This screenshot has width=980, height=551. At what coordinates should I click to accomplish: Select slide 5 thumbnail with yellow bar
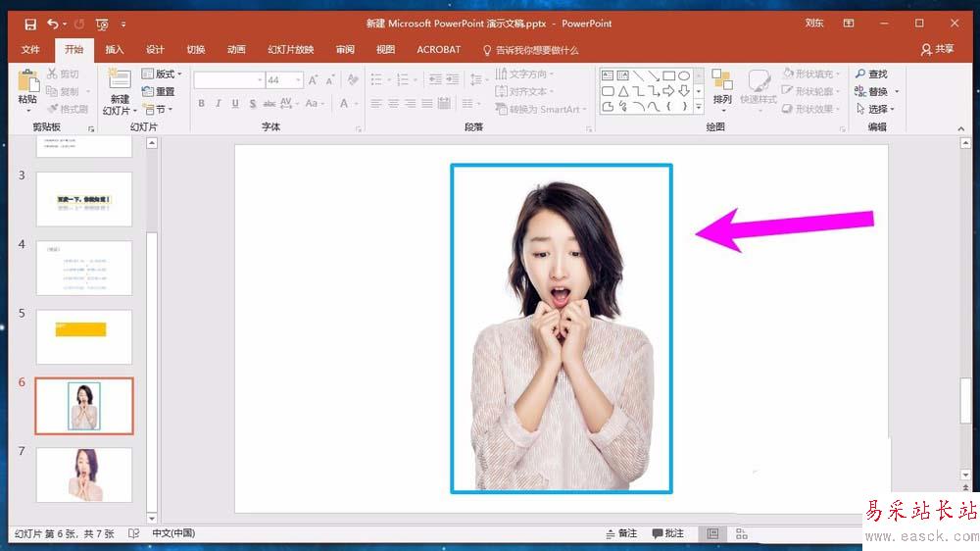coord(83,336)
